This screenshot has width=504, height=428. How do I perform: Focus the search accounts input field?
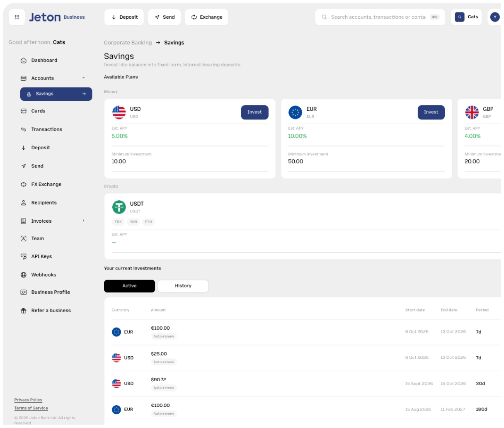point(380,17)
